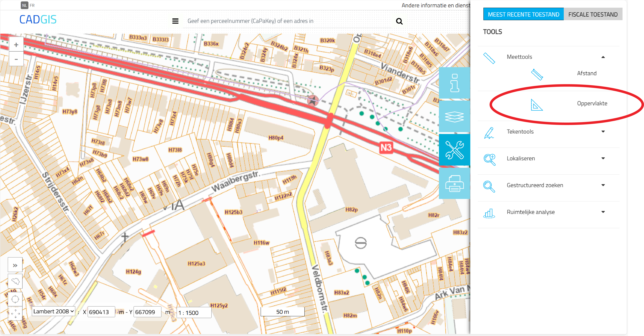
Task: Open the tools panel wrench icon
Action: click(x=454, y=150)
